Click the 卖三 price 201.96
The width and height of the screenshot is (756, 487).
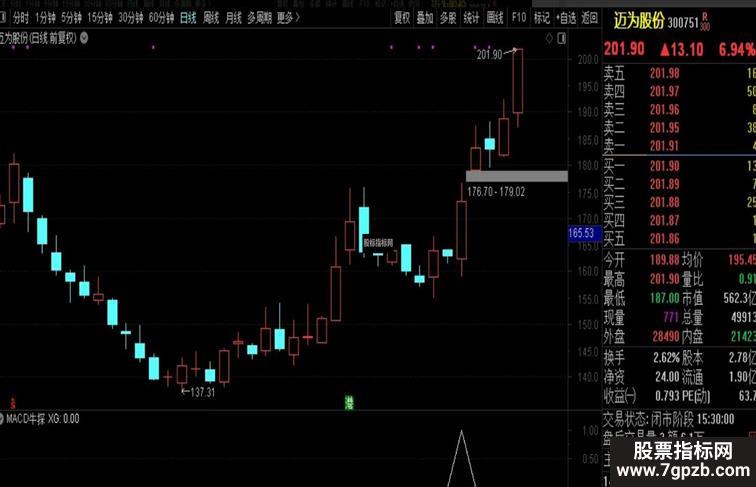coord(664,109)
